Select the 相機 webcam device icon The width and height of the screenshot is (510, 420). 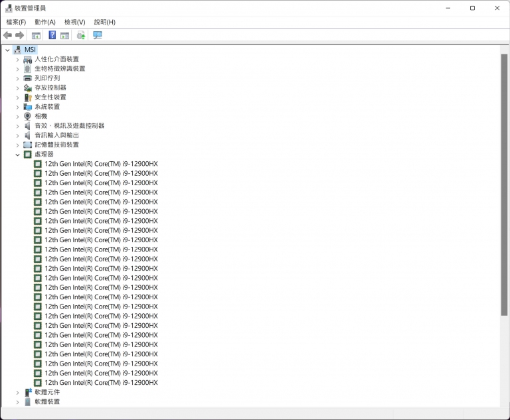28,116
